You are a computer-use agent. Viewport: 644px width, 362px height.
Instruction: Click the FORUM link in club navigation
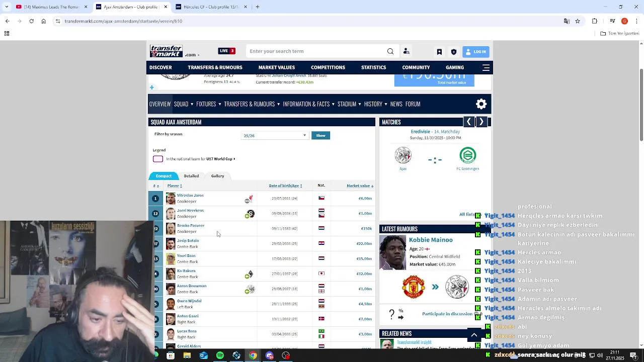413,104
